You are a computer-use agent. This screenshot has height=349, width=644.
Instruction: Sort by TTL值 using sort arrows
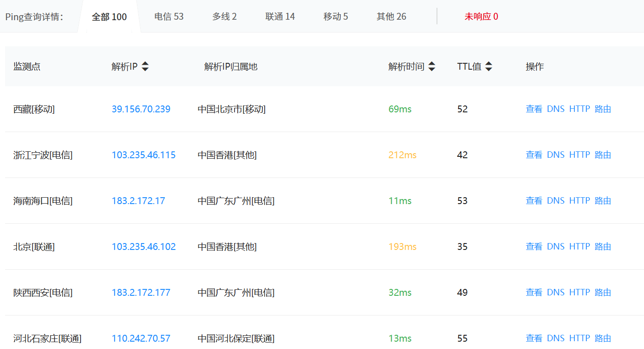[x=489, y=66]
